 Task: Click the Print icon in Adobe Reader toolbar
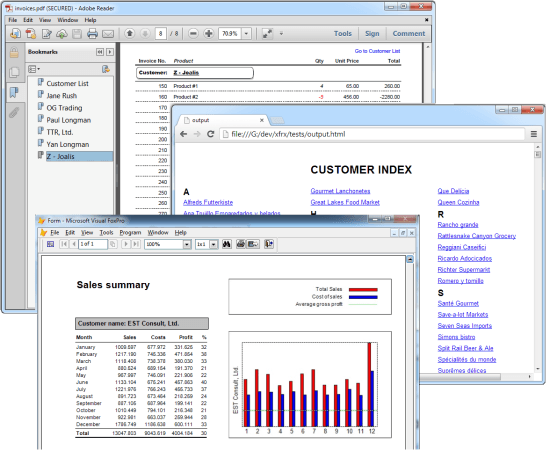[x=92, y=34]
